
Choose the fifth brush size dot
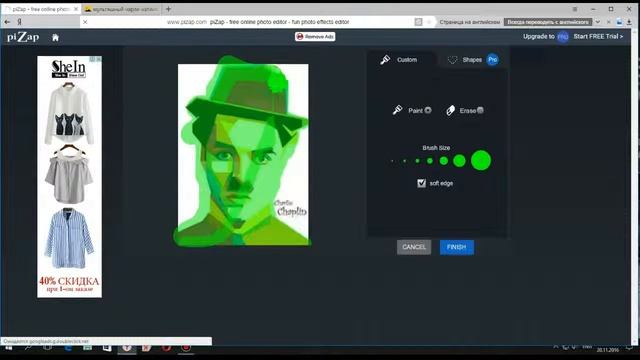[x=444, y=161]
